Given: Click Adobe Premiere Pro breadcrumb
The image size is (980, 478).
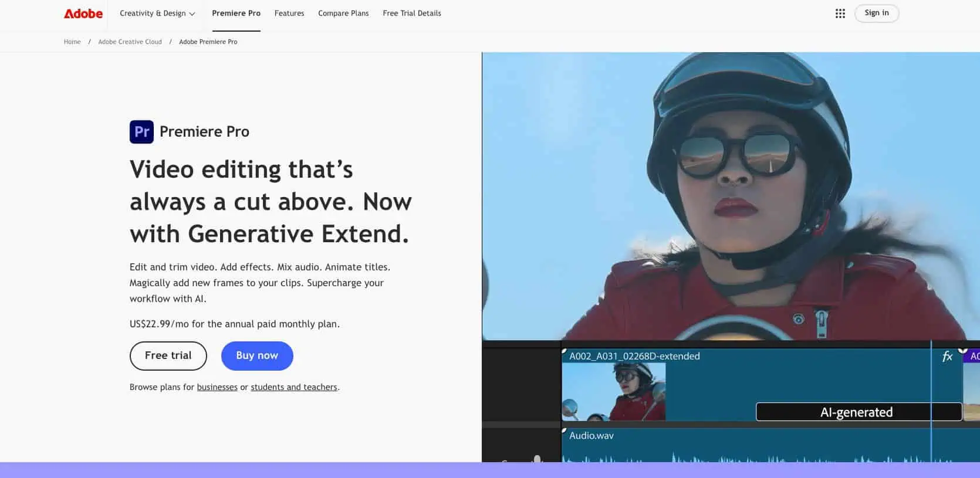Looking at the screenshot, I should coord(208,42).
